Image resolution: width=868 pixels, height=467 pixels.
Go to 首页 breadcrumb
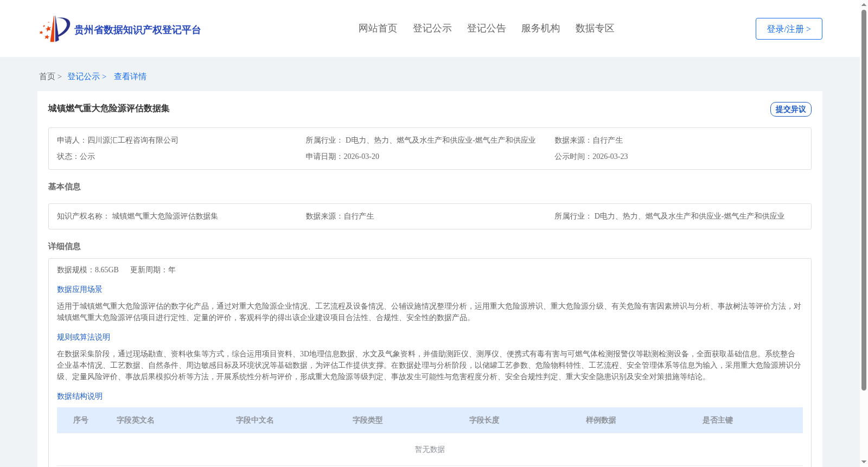tap(47, 76)
